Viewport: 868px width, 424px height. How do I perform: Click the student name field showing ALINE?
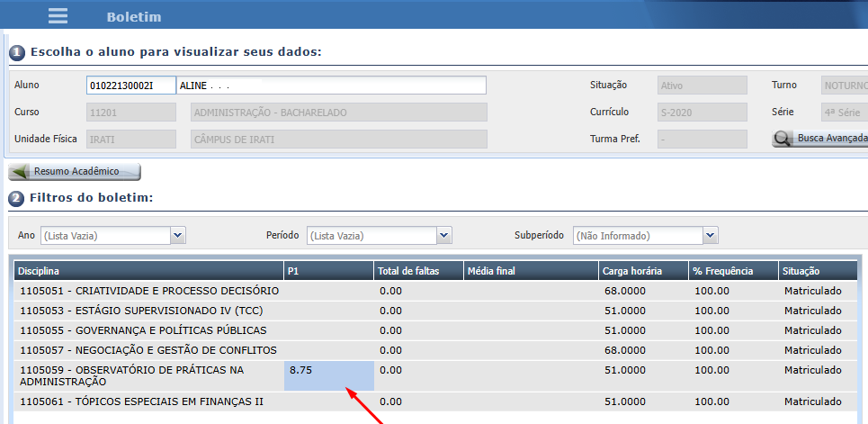point(331,86)
